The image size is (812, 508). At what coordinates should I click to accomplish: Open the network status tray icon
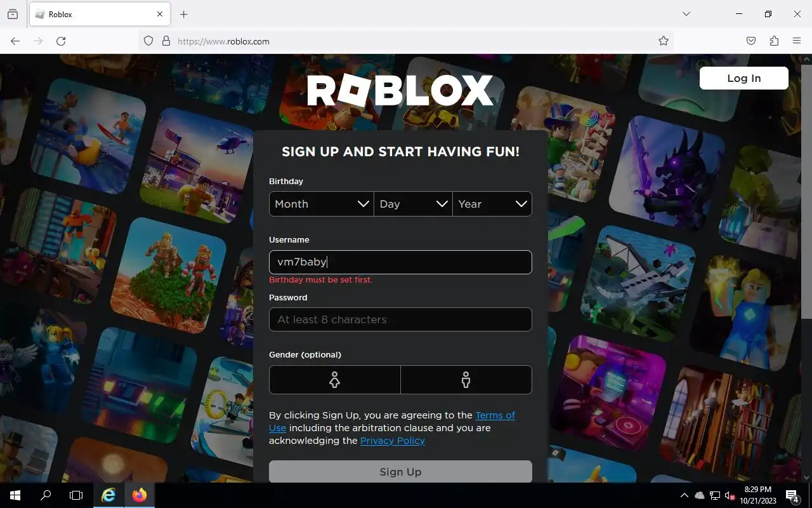[715, 495]
